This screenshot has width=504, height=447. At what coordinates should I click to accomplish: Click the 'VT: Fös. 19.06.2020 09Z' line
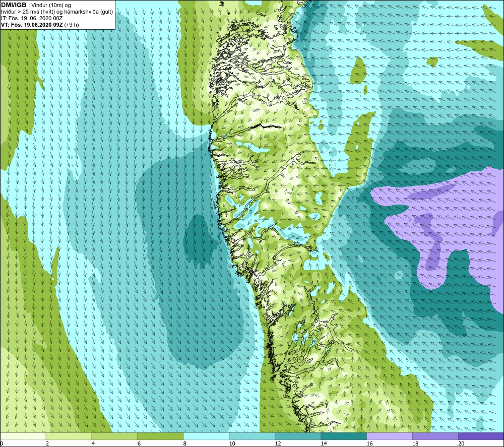coord(32,25)
